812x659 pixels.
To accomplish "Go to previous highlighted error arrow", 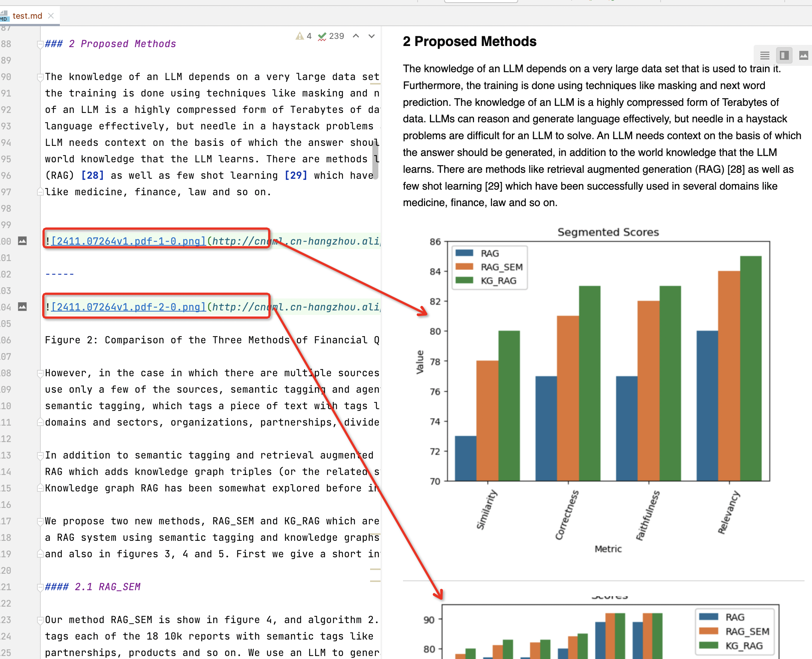I will (356, 36).
